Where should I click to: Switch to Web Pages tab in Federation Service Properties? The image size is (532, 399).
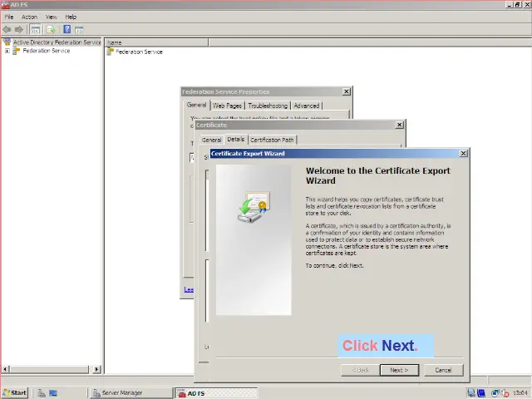(227, 106)
